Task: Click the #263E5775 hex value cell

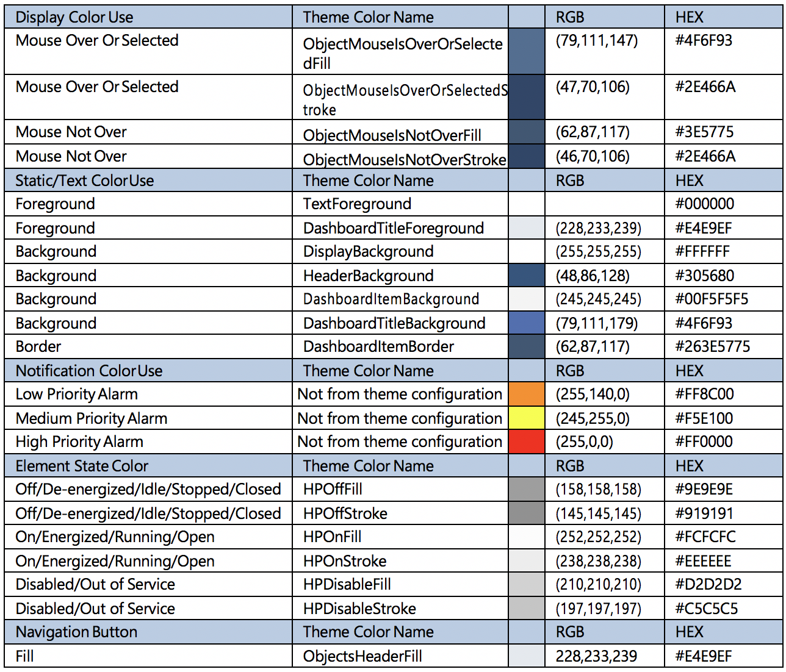Action: (712, 346)
